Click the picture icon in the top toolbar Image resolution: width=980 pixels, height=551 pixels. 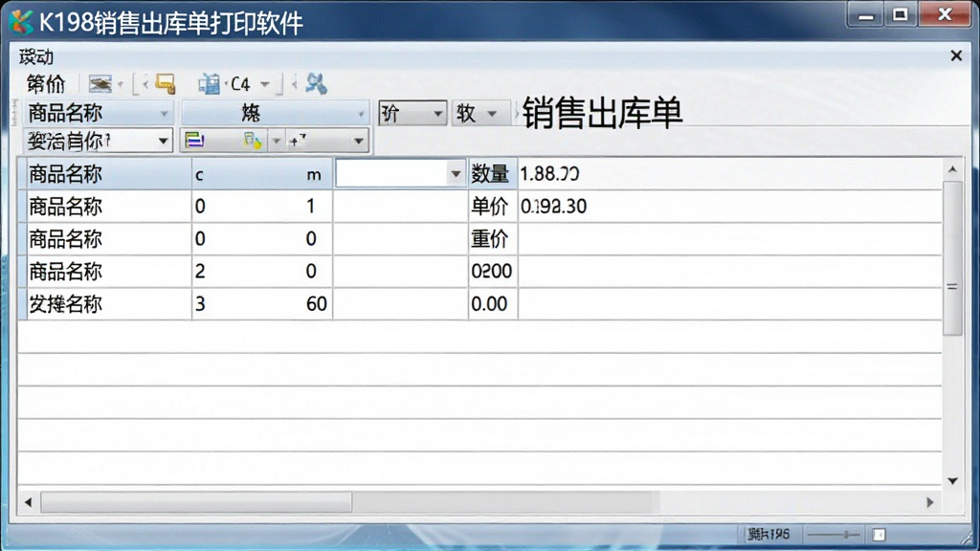point(100,84)
